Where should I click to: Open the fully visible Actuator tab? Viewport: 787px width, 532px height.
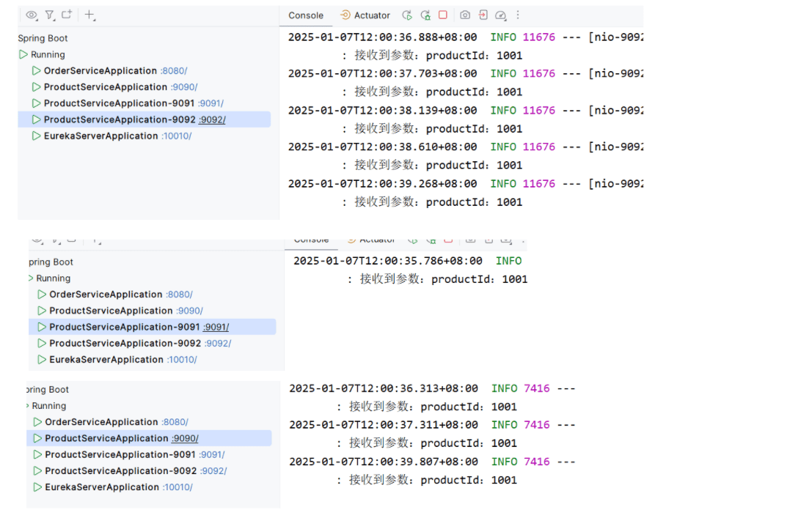(x=365, y=15)
